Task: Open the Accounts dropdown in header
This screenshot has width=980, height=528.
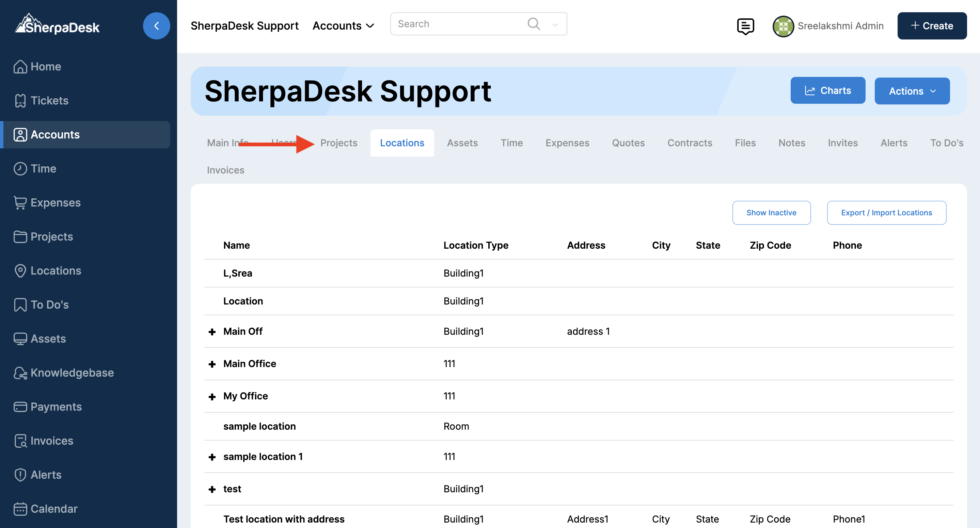Action: click(343, 26)
